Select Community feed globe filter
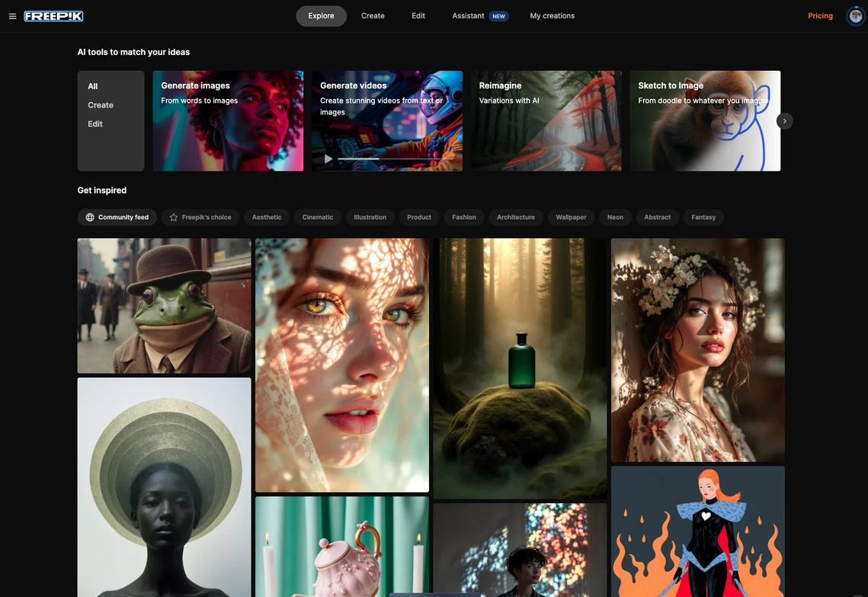This screenshot has height=597, width=868. pyautogui.click(x=117, y=217)
